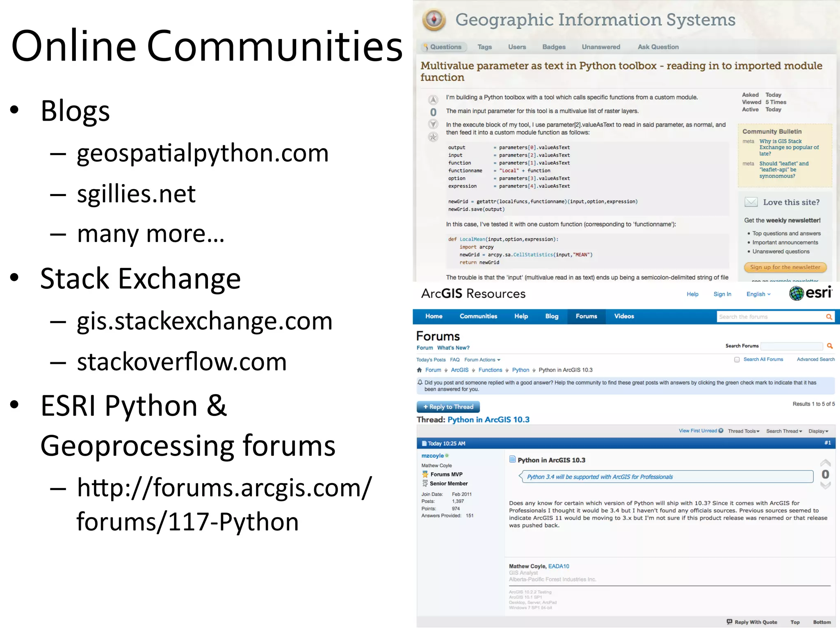
Task: Click the #1 post number link
Action: pyautogui.click(x=827, y=443)
